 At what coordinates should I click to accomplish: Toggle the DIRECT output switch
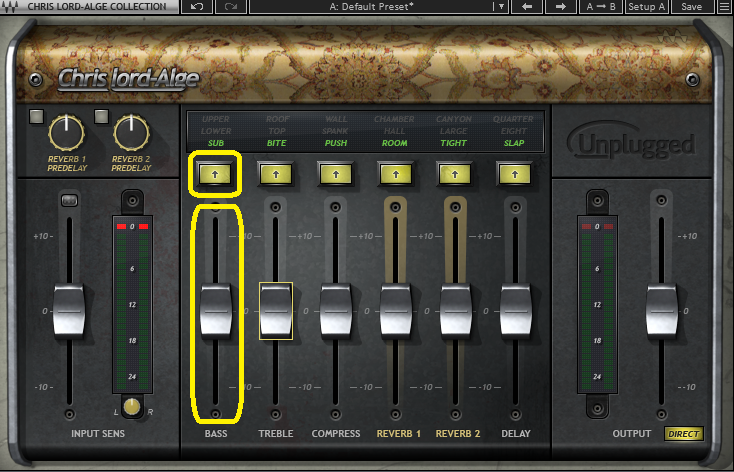click(684, 434)
